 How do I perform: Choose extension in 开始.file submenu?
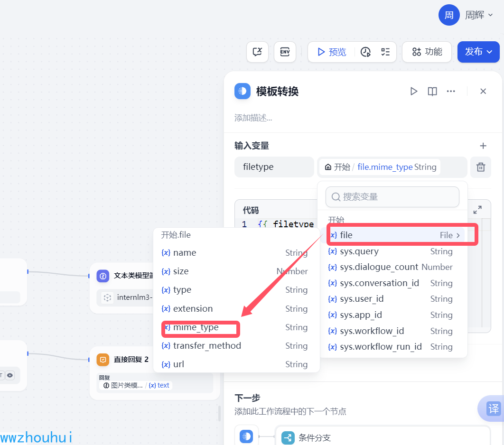coord(235,309)
